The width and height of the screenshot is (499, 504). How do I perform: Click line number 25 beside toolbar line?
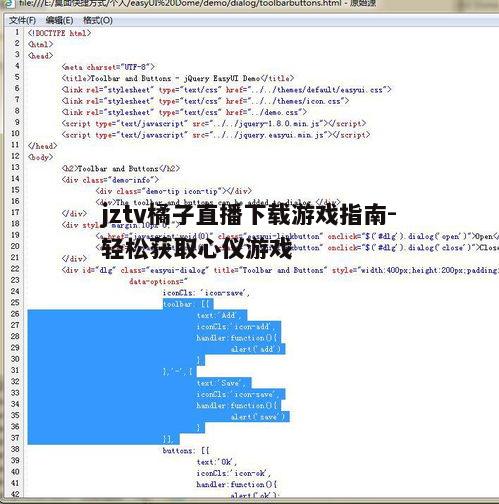click(15, 302)
